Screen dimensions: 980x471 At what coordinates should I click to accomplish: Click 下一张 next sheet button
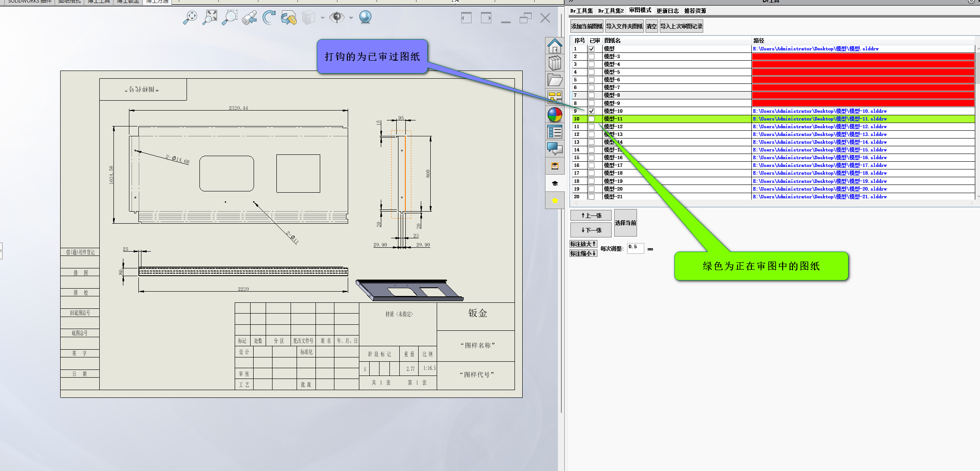pos(591,230)
